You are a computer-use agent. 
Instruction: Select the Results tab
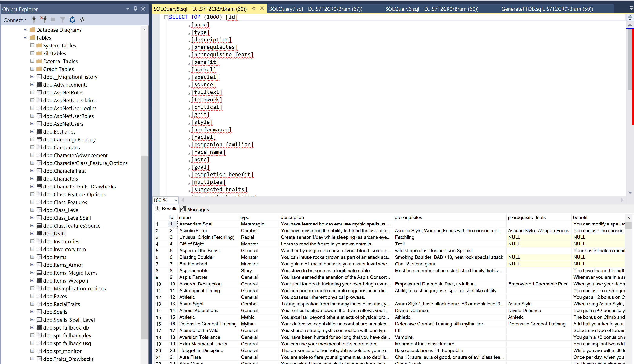[166, 208]
